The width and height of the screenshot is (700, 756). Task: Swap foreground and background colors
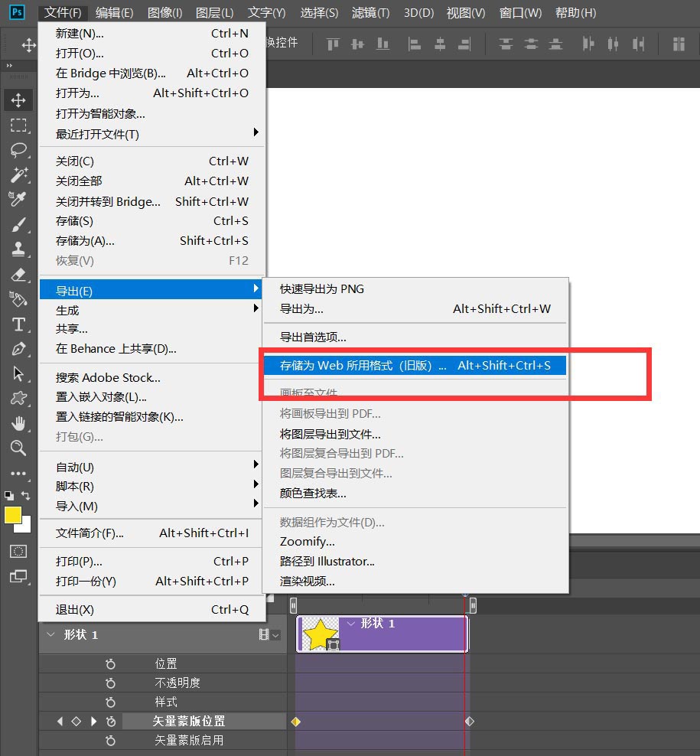(x=25, y=495)
